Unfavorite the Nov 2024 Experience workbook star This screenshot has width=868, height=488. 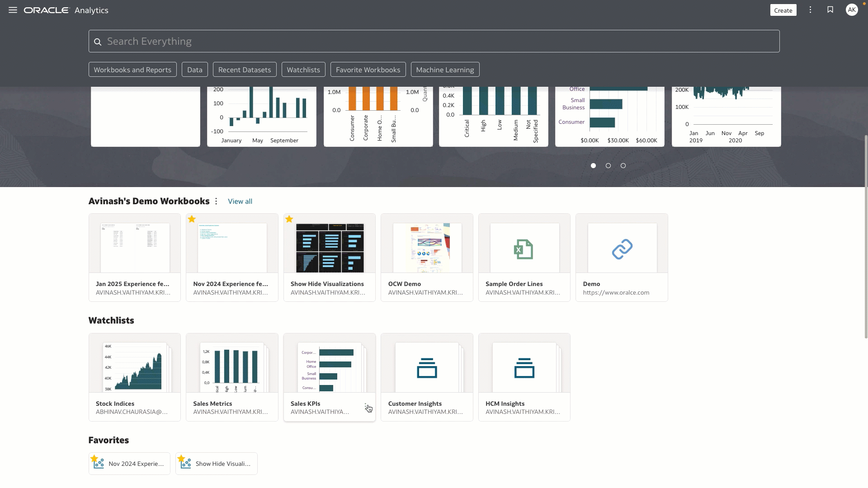point(192,219)
